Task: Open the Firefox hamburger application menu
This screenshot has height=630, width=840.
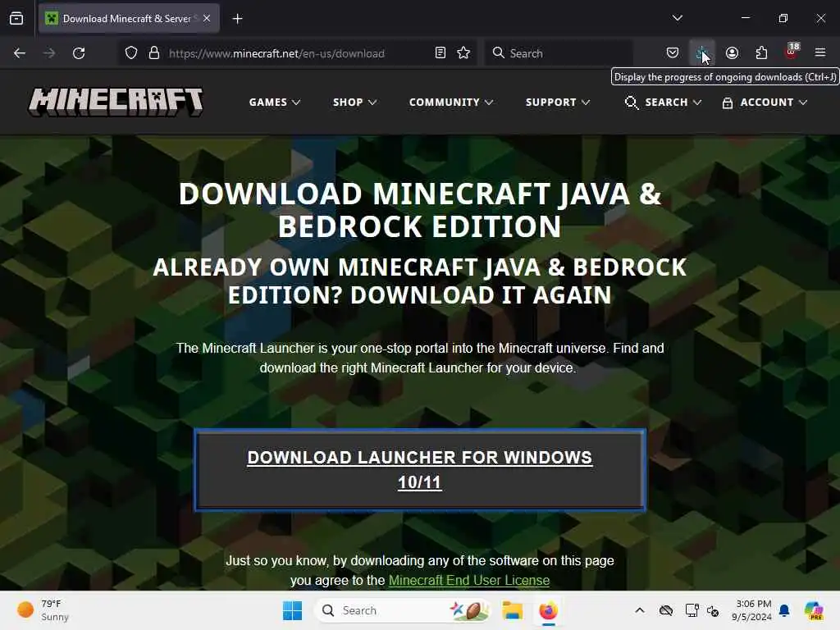Action: point(820,52)
